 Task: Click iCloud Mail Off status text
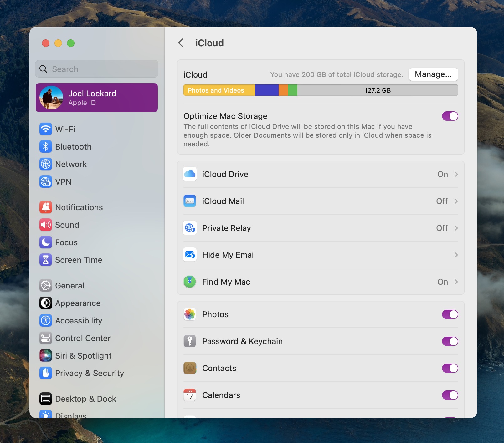pyautogui.click(x=442, y=201)
